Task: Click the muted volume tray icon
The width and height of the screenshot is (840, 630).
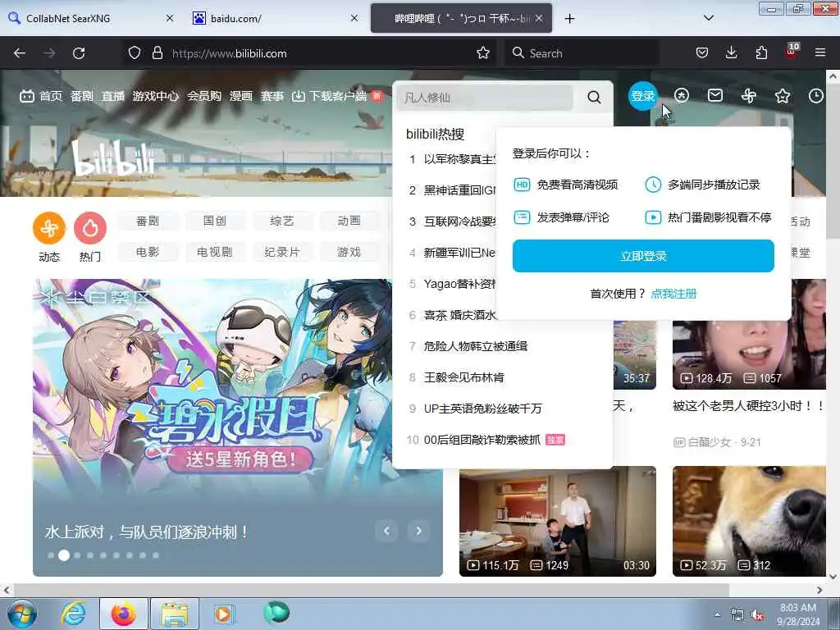Action: [x=757, y=615]
